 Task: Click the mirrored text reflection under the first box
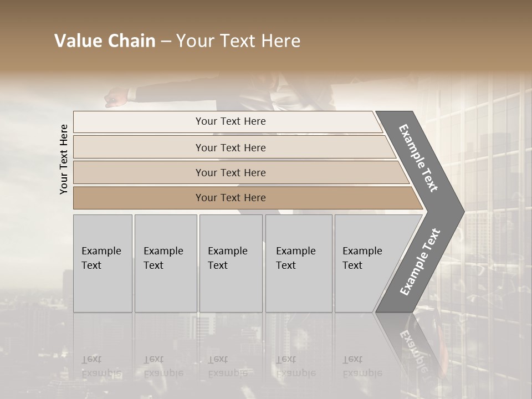(101, 367)
